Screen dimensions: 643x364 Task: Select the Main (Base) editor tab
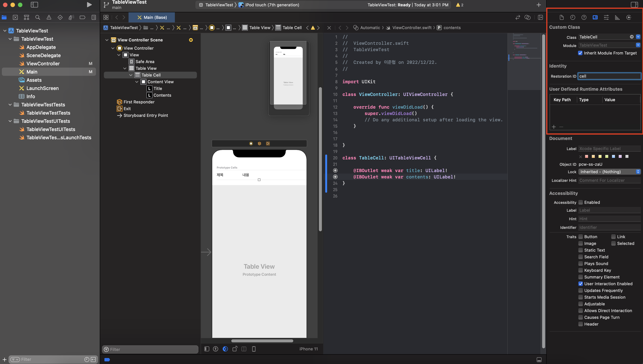[x=152, y=17]
